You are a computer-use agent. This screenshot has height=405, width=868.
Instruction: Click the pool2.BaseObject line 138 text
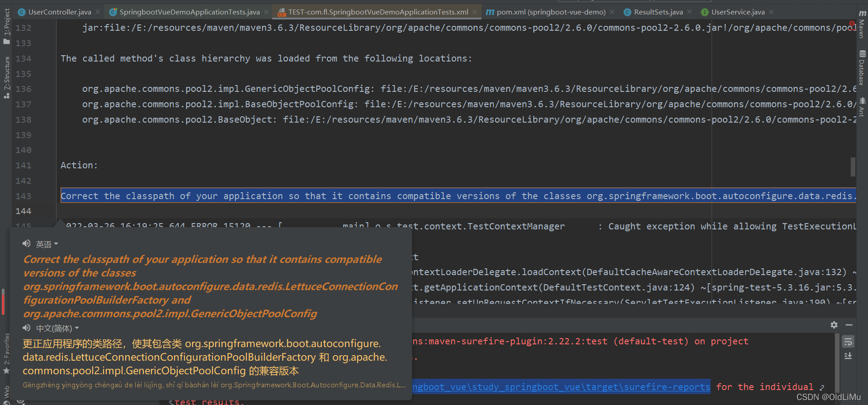[x=469, y=120]
